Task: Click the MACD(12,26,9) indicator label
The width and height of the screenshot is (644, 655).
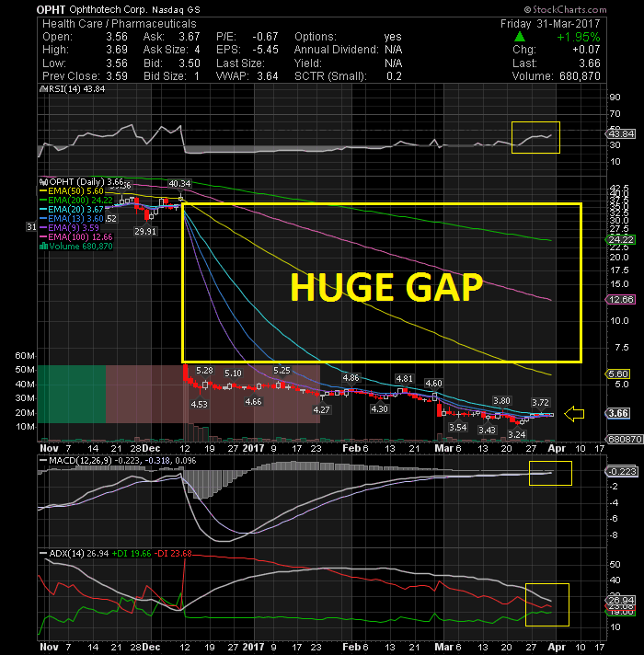Action: 81,460
